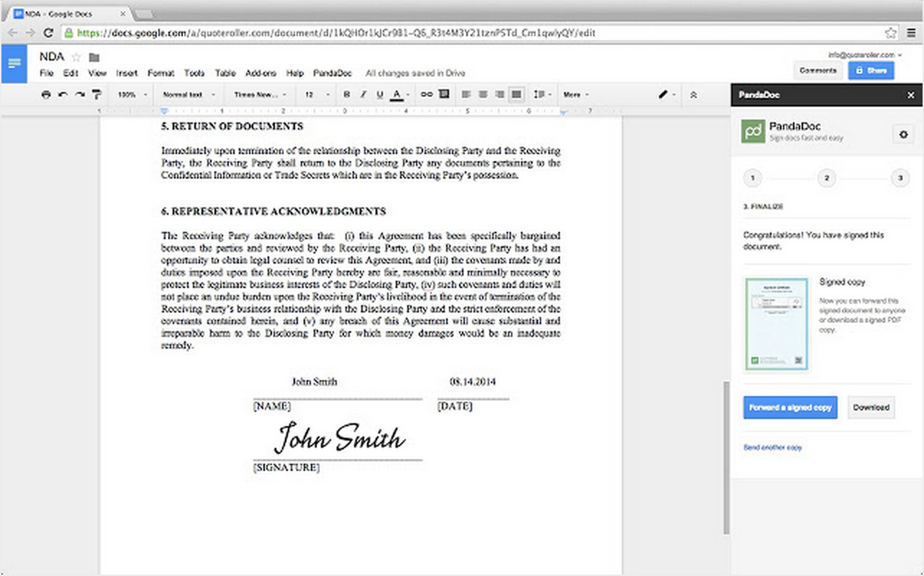Click Forward a signed copy button
924x576 pixels.
[790, 408]
